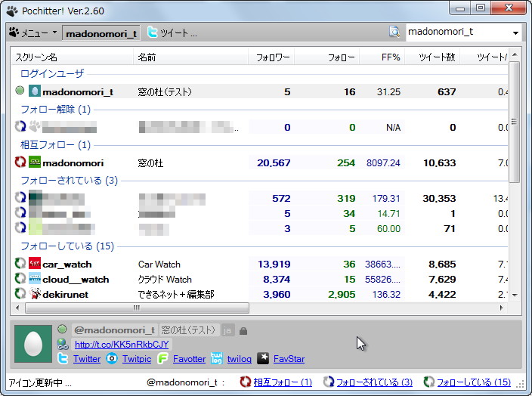Open the Twitter profile link
This screenshot has width=532, height=396.
point(87,359)
